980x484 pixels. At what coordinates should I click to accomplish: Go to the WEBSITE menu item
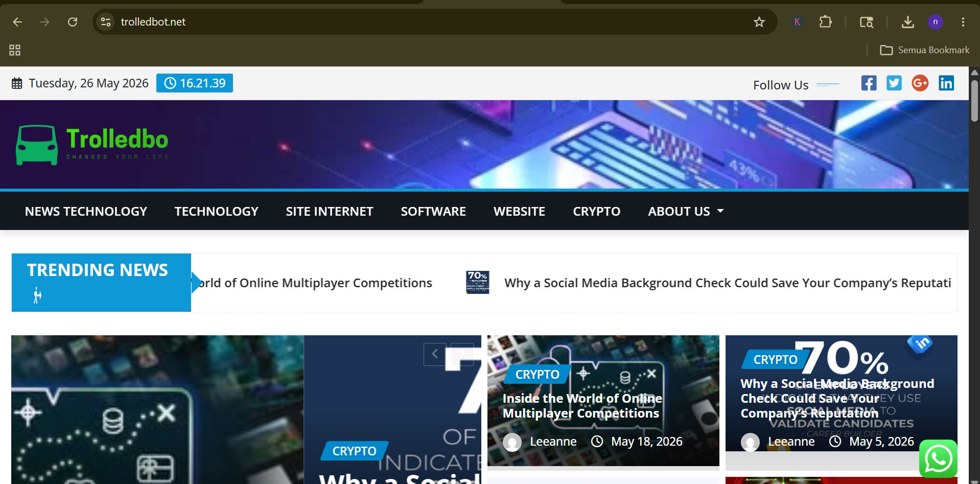(x=519, y=212)
